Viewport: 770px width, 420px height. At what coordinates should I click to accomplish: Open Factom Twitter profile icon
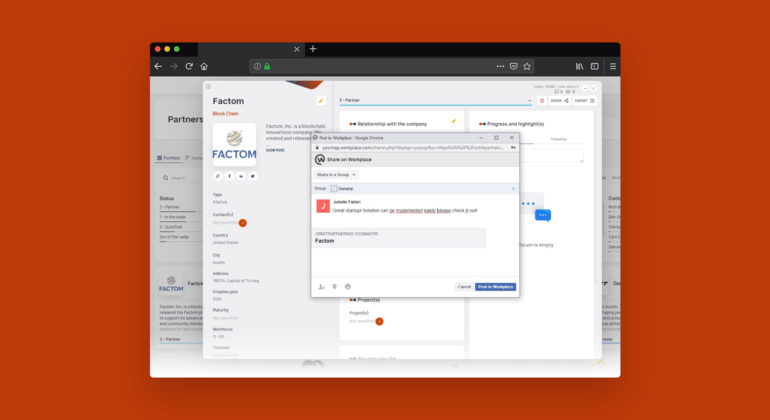[252, 176]
